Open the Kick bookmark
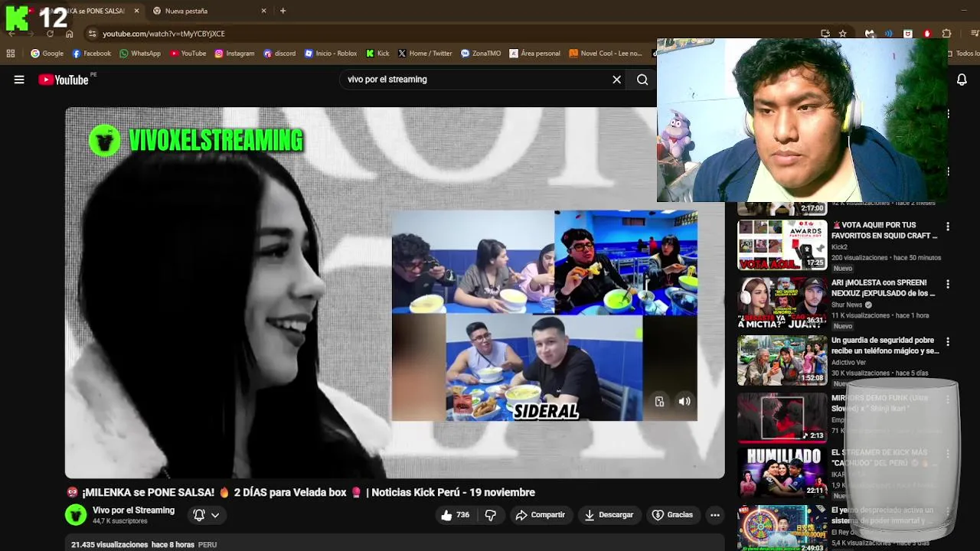 point(377,54)
